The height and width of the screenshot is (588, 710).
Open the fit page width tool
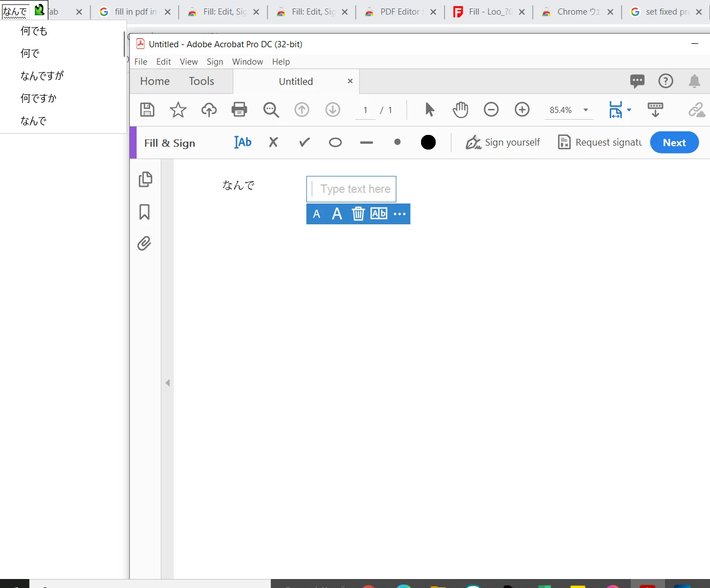616,110
